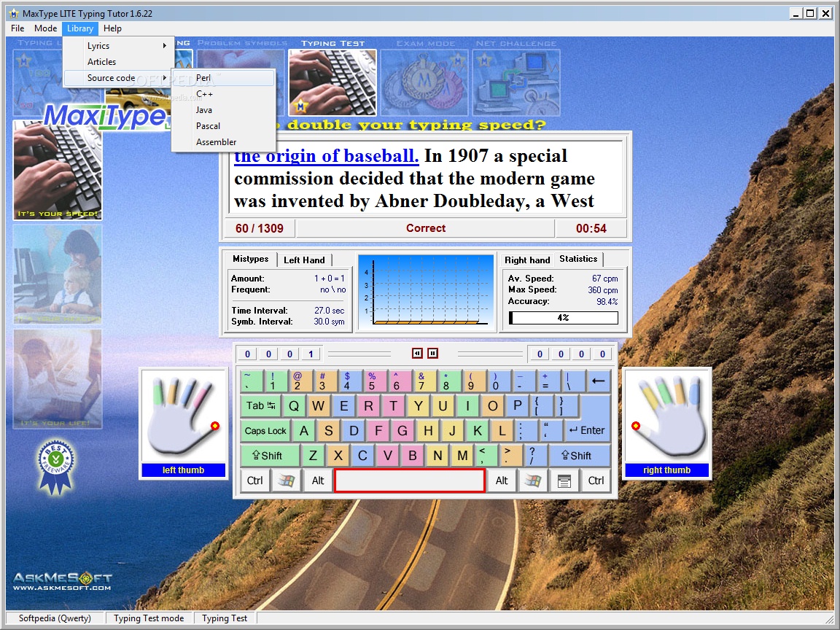Image resolution: width=840 pixels, height=630 pixels.
Task: Click the Enter key on virtual keyboard
Action: [586, 431]
